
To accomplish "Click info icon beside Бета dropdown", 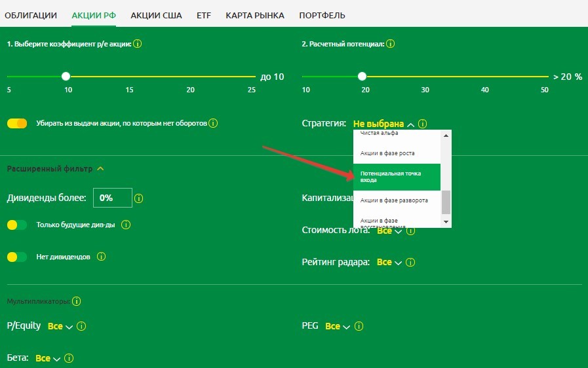I will point(69,358).
